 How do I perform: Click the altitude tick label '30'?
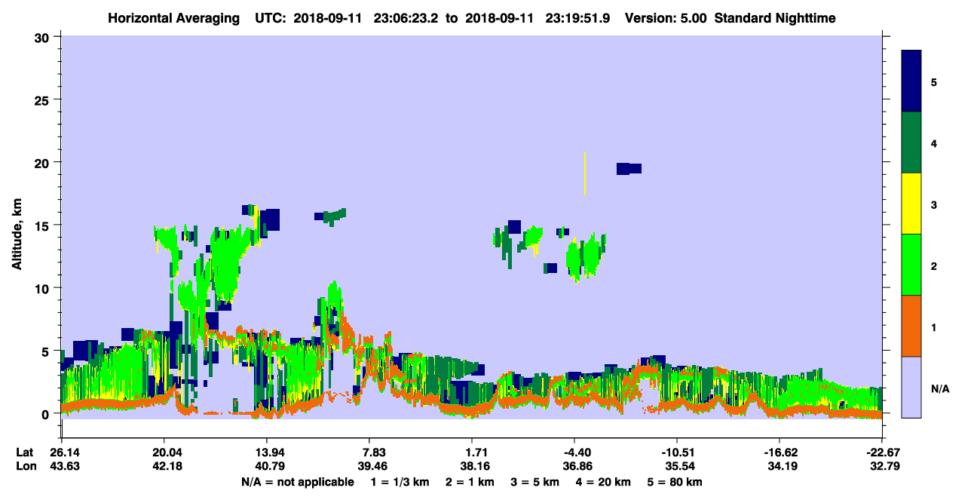44,37
